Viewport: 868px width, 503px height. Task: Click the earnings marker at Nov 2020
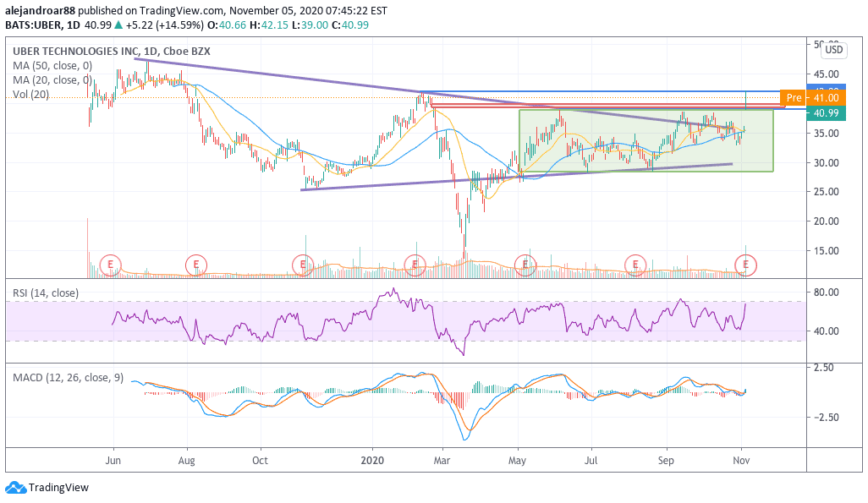tap(745, 265)
